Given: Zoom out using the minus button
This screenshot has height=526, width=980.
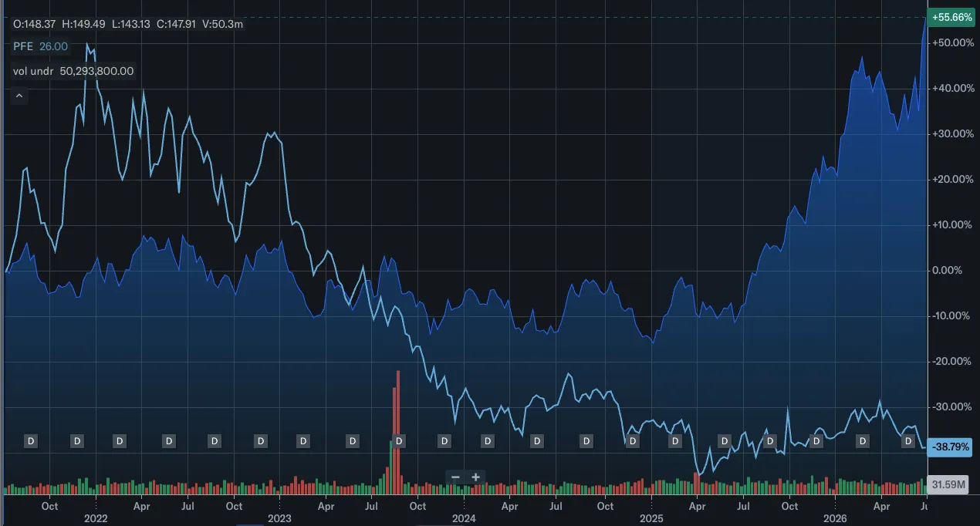Looking at the screenshot, I should click(455, 477).
